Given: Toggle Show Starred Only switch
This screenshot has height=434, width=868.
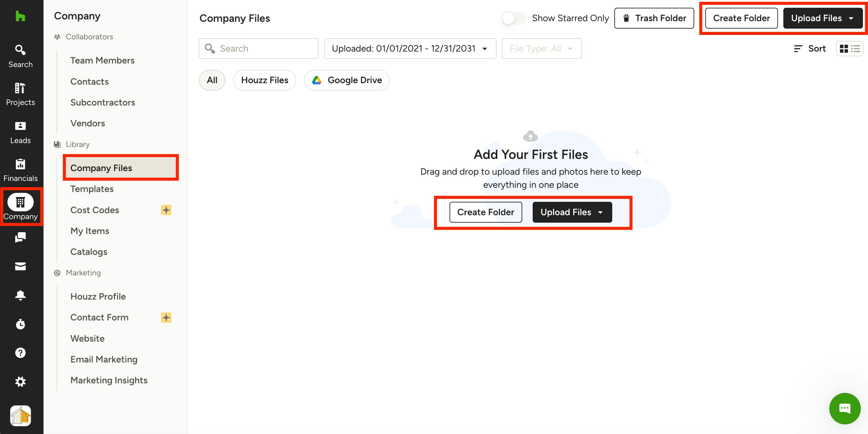Looking at the screenshot, I should (x=514, y=18).
